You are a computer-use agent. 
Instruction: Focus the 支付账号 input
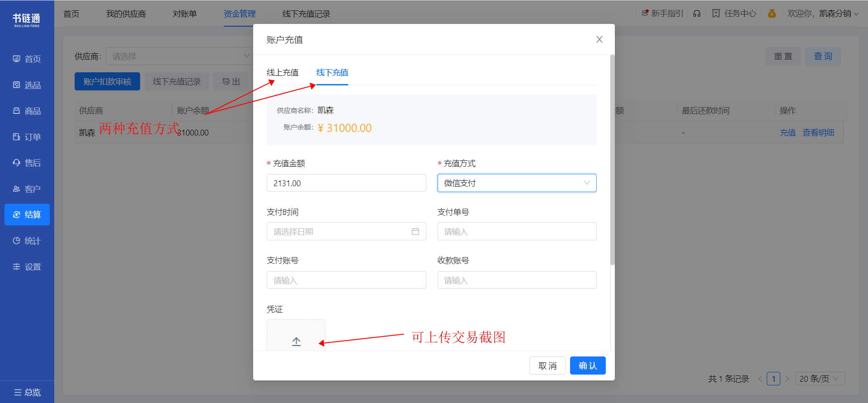pos(346,280)
